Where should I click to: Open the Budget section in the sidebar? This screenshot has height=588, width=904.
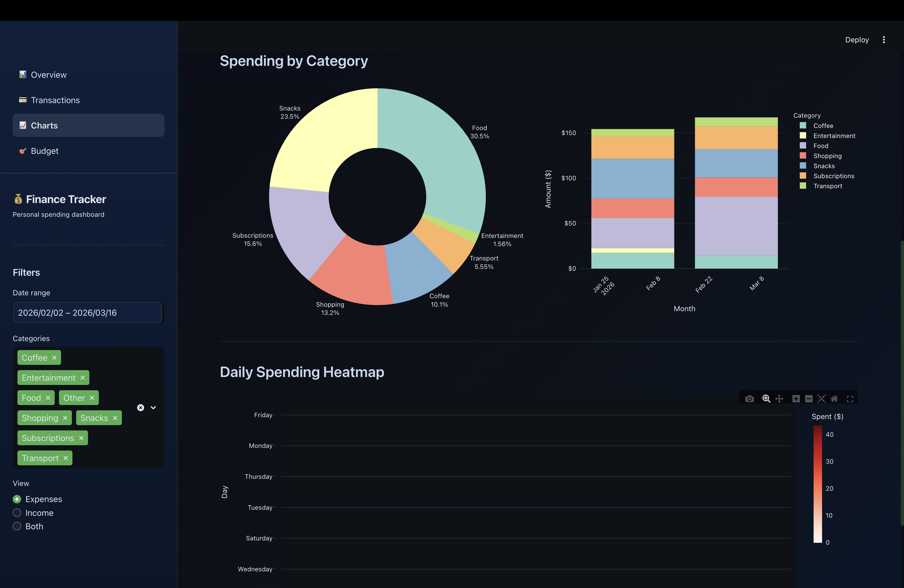click(45, 150)
